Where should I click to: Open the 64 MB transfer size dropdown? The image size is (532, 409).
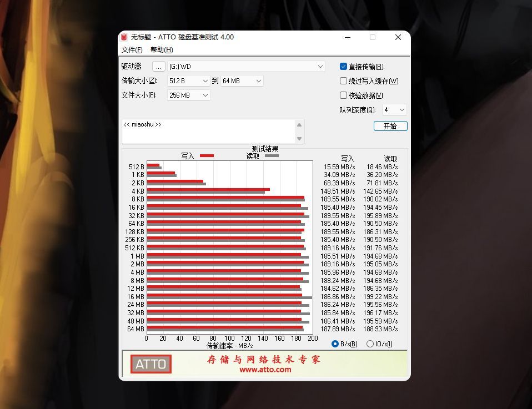[242, 80]
